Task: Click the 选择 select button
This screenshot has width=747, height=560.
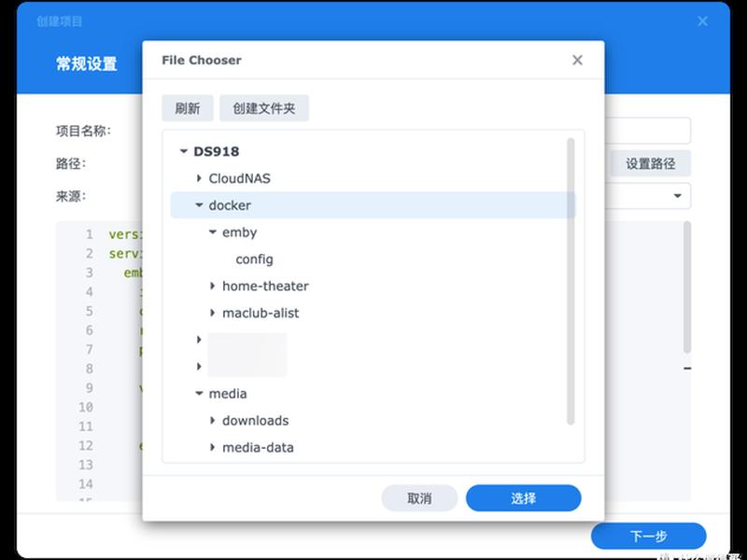Action: tap(523, 498)
